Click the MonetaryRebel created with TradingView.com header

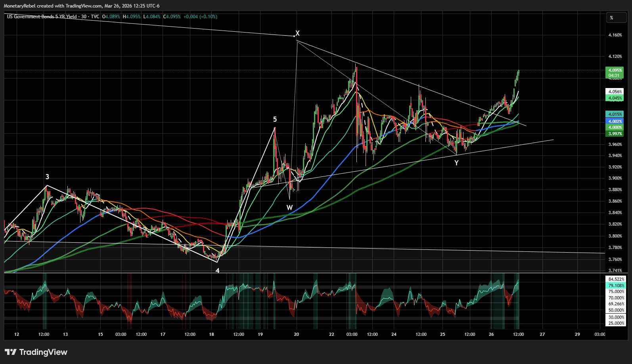click(x=82, y=6)
